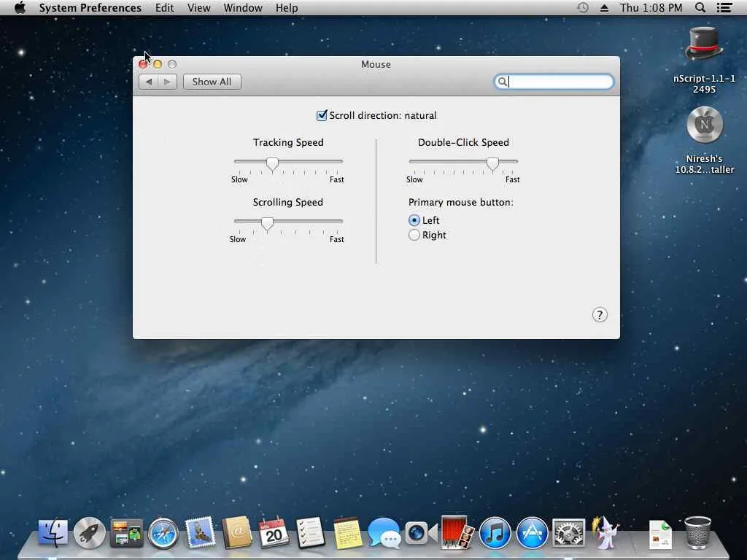Open document stack in the Dock
Viewport: 747px width, 560px height.
click(x=661, y=534)
